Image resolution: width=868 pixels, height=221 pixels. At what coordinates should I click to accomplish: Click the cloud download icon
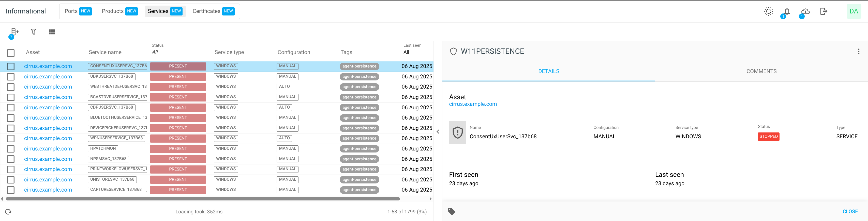tap(805, 11)
